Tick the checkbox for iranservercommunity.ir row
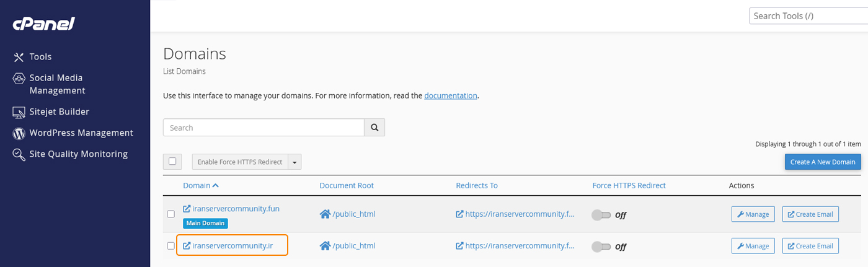The image size is (868, 267). 171,246
